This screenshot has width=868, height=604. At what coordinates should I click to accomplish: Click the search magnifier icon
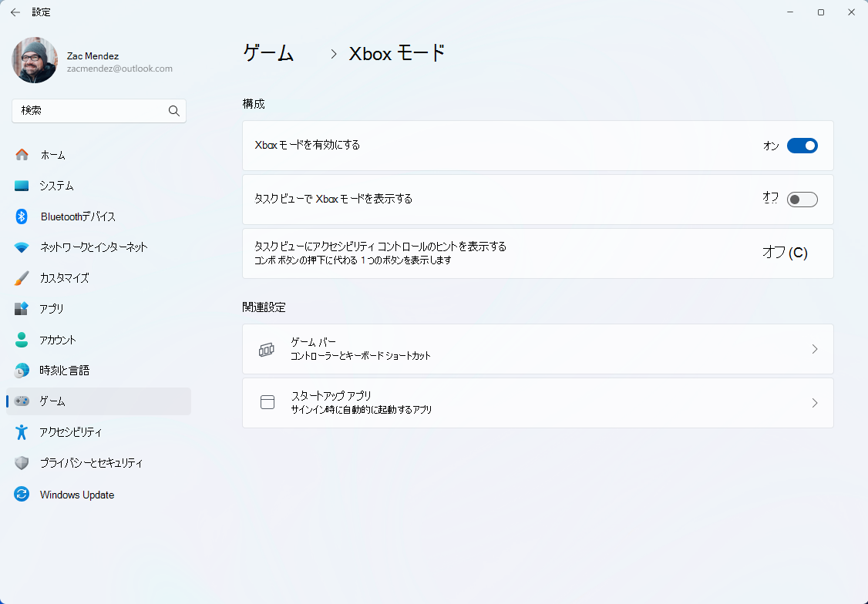[173, 111]
